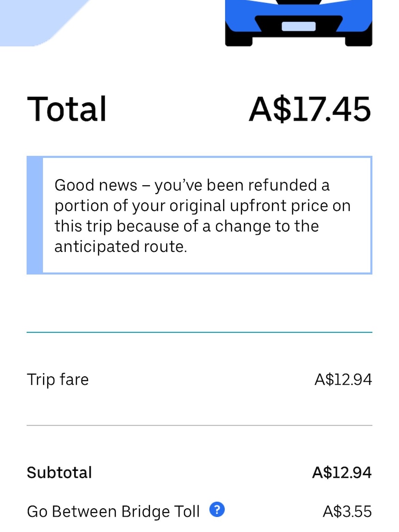This screenshot has width=399, height=532.
Task: Tap the blue accent bar of refund notice
Action: [x=35, y=215]
